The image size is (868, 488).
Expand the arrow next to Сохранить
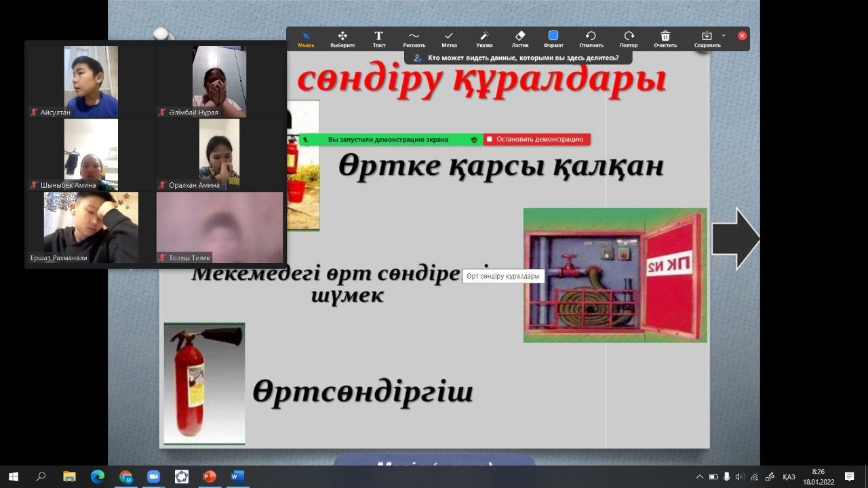(x=724, y=35)
